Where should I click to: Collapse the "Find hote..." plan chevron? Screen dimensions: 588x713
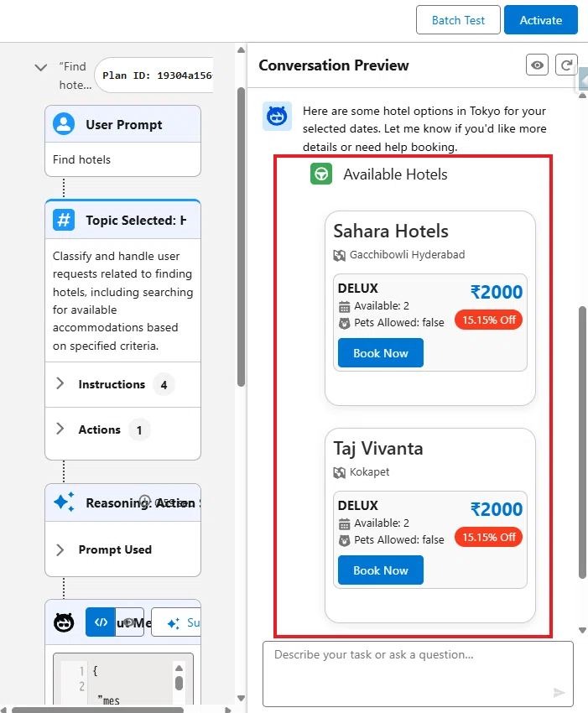(41, 68)
